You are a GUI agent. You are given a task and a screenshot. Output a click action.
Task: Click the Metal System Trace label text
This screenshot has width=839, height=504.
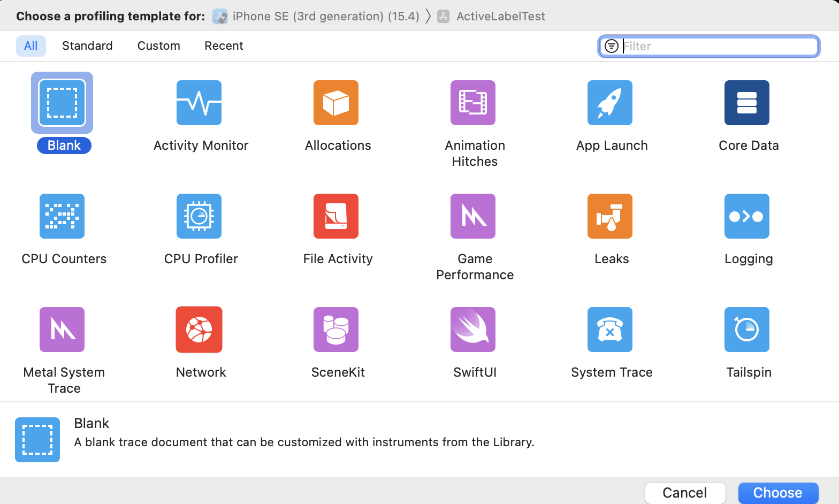[x=64, y=380]
